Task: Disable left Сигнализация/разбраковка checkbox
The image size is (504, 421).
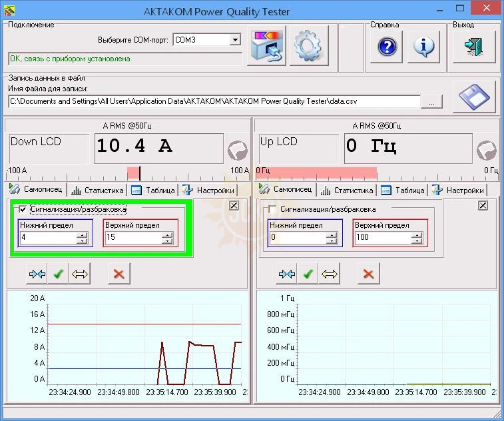Action: tap(23, 209)
